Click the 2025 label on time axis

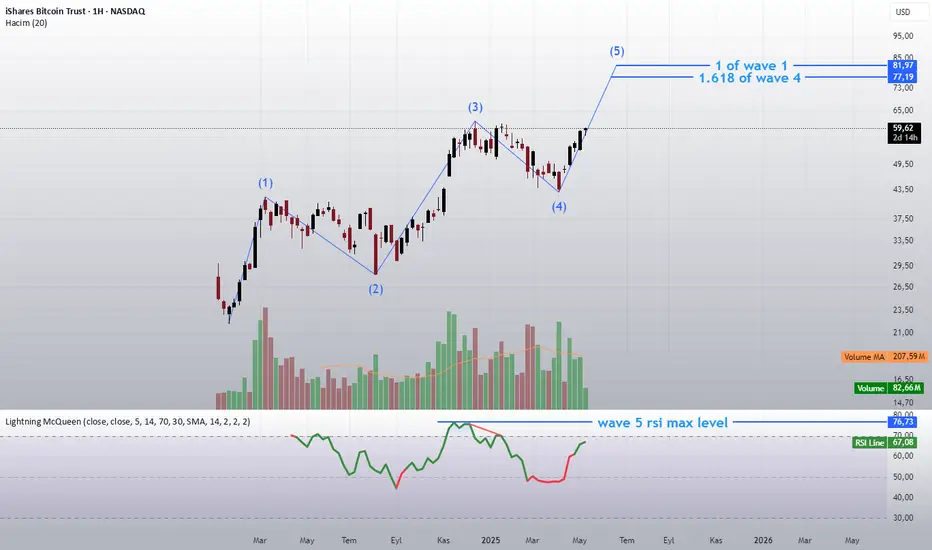pos(490,540)
